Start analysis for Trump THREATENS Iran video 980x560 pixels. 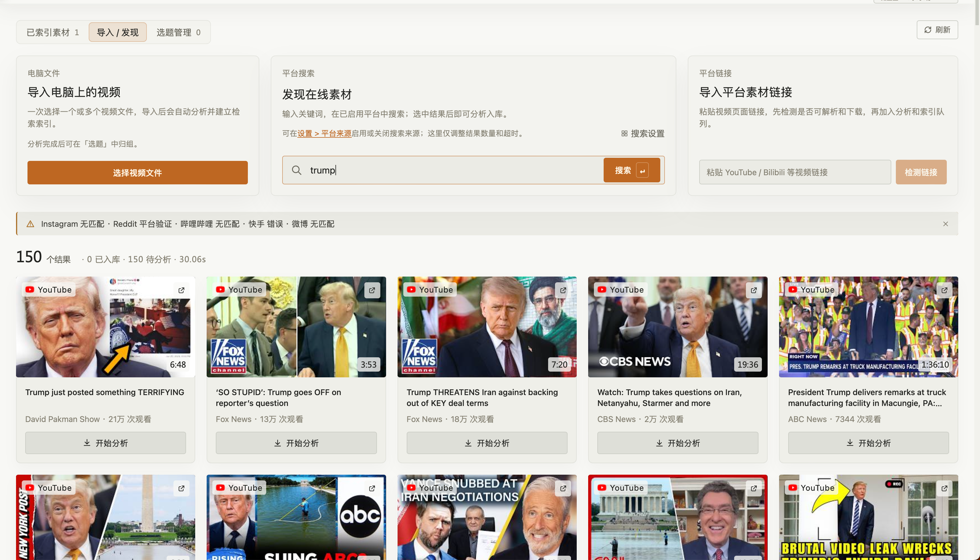point(487,443)
